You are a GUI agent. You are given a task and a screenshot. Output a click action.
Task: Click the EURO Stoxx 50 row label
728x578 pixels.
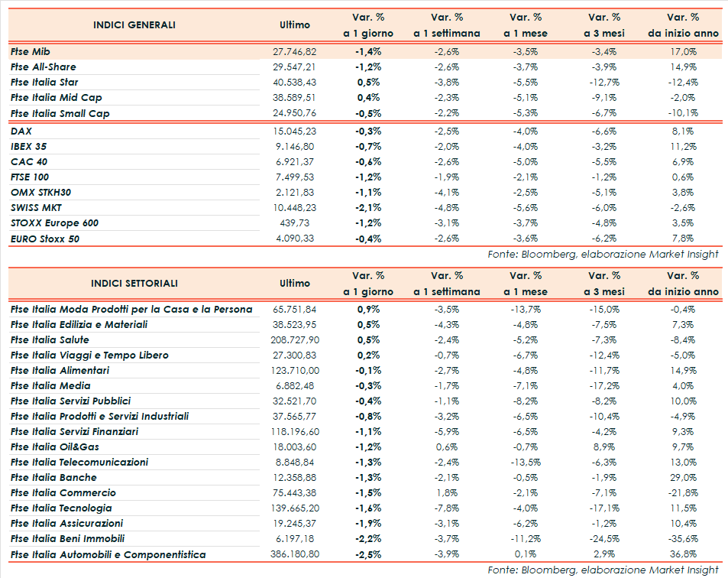pyautogui.click(x=45, y=239)
